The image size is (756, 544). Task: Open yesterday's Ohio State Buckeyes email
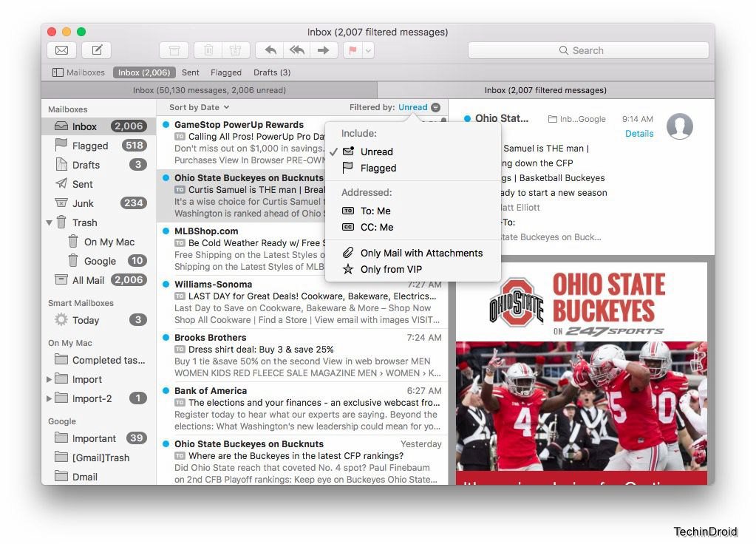302,461
